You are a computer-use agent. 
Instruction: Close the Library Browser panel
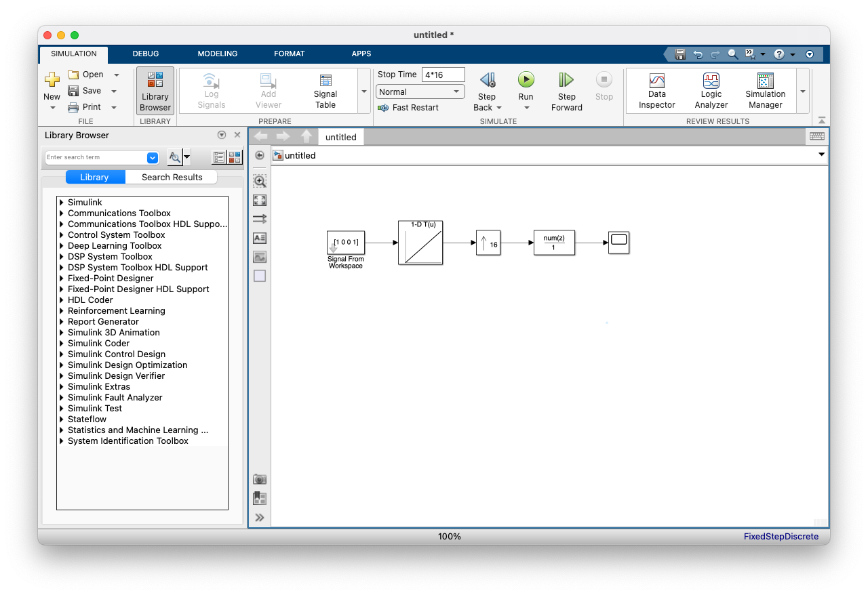point(237,135)
